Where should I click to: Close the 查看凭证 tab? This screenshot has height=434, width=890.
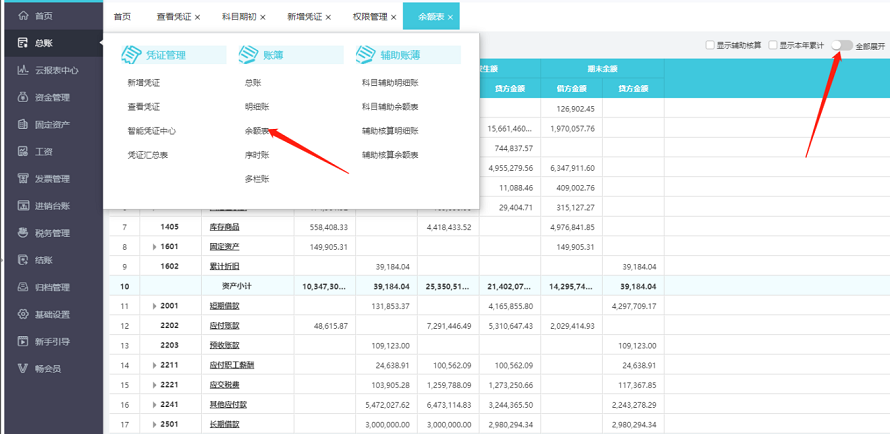pyautogui.click(x=198, y=18)
